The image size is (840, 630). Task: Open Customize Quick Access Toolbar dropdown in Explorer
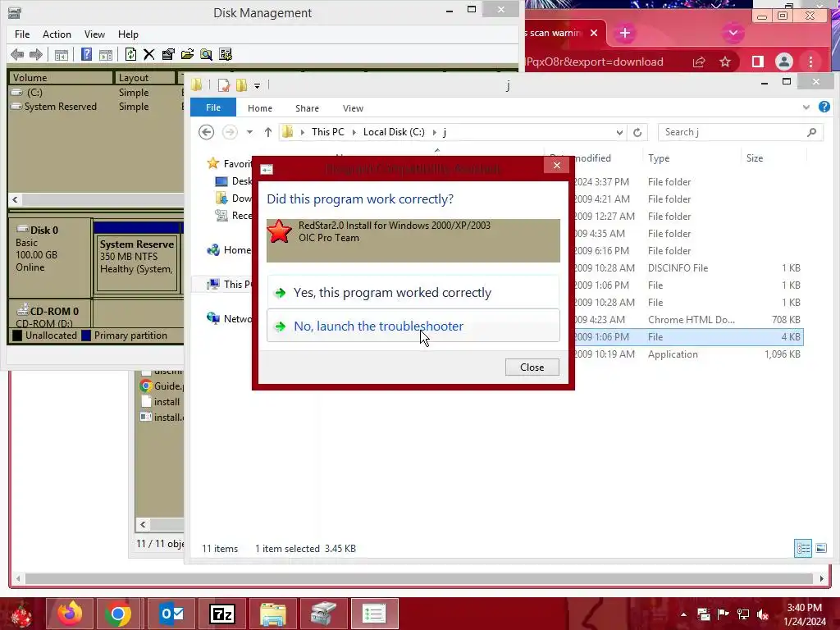[257, 85]
